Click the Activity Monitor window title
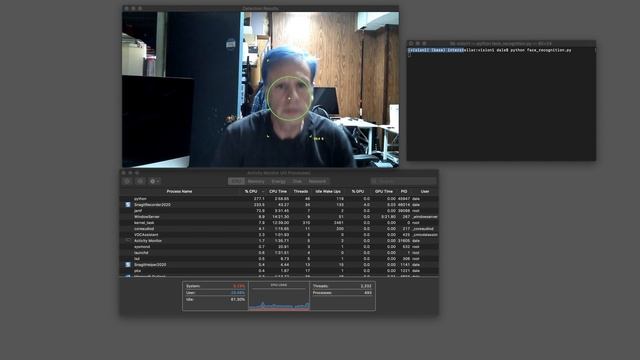Screen dimensions: 640x360 [x=279, y=173]
